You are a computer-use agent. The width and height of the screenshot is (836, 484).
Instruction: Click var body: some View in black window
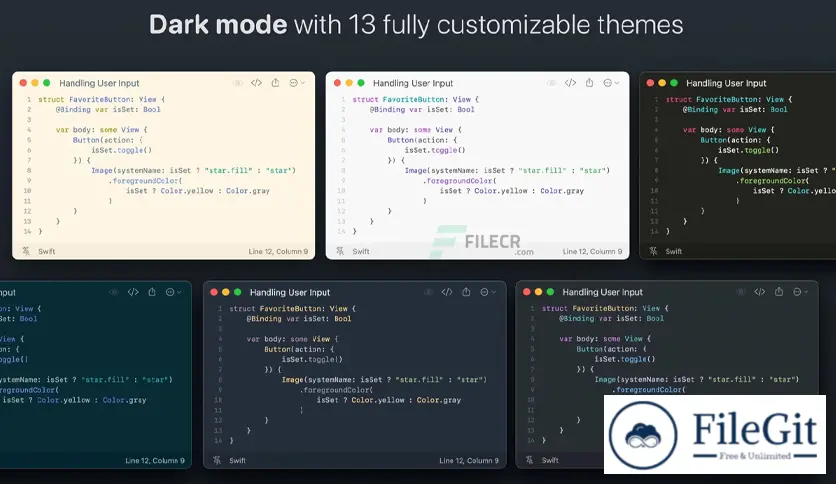pos(728,130)
